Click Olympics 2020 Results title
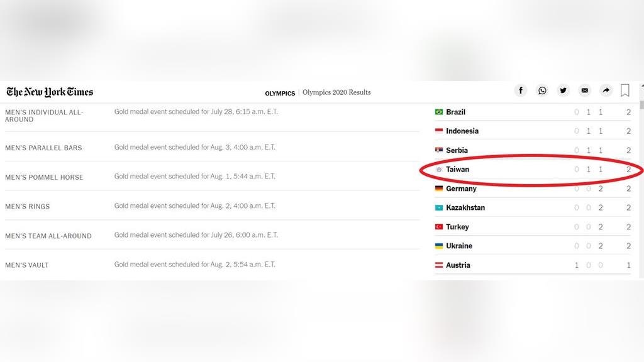The height and width of the screenshot is (362, 644). (336, 92)
